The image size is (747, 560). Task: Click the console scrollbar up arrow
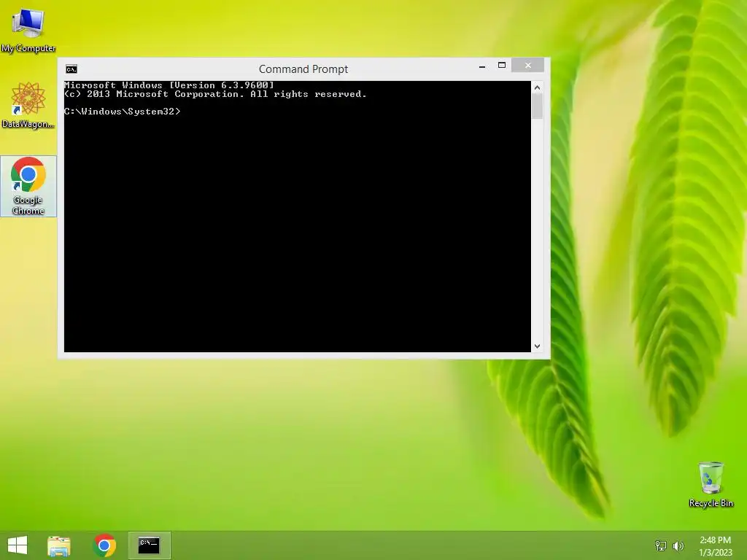[x=538, y=87]
